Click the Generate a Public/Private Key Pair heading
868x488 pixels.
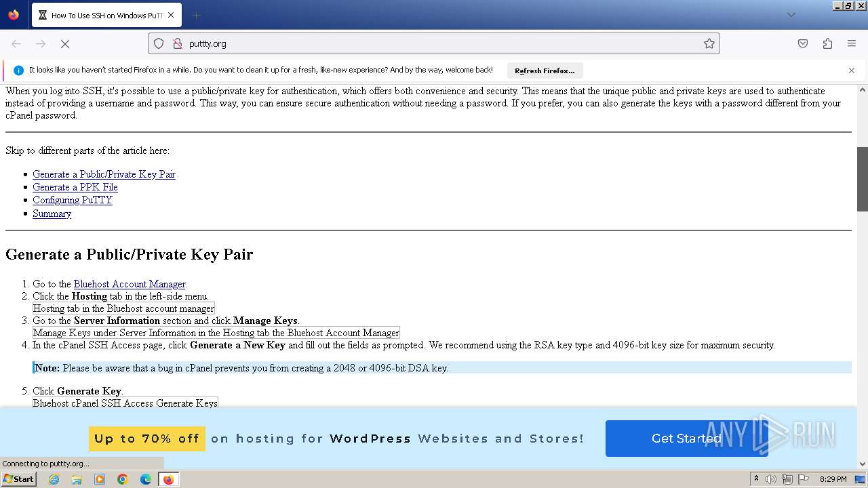tap(130, 254)
